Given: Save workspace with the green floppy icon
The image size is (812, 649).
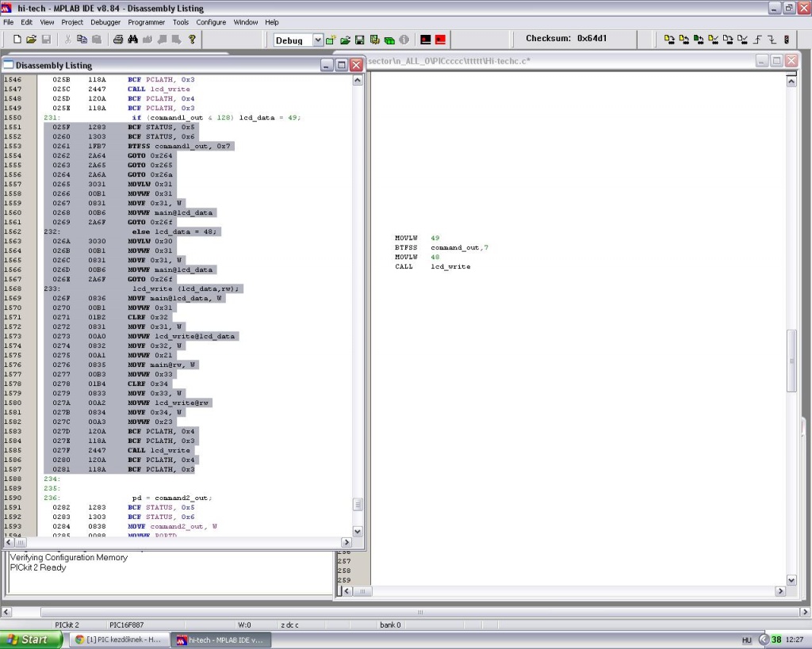Looking at the screenshot, I should 360,40.
